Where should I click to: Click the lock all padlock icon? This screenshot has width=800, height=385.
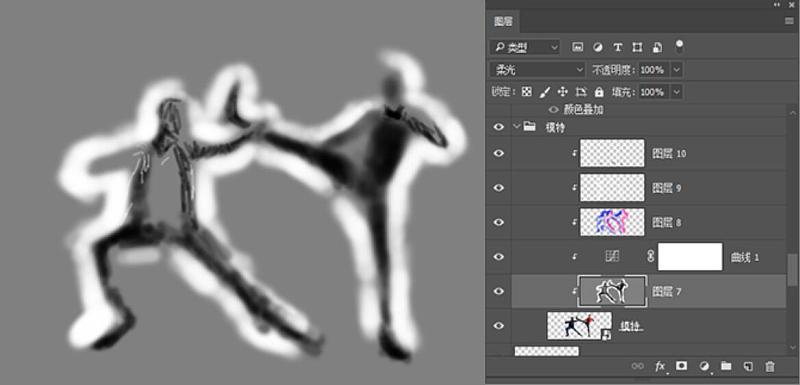coord(599,92)
